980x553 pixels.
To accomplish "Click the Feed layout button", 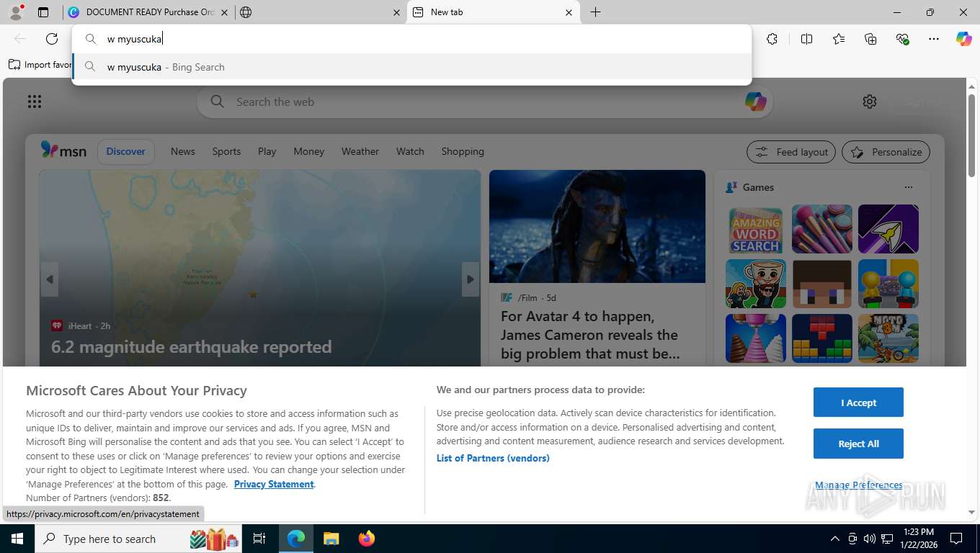I will coord(791,152).
